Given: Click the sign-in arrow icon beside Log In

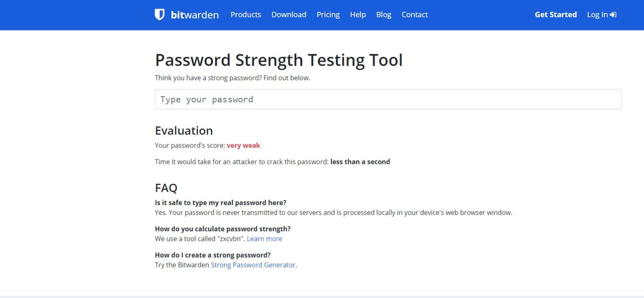Looking at the screenshot, I should [613, 15].
